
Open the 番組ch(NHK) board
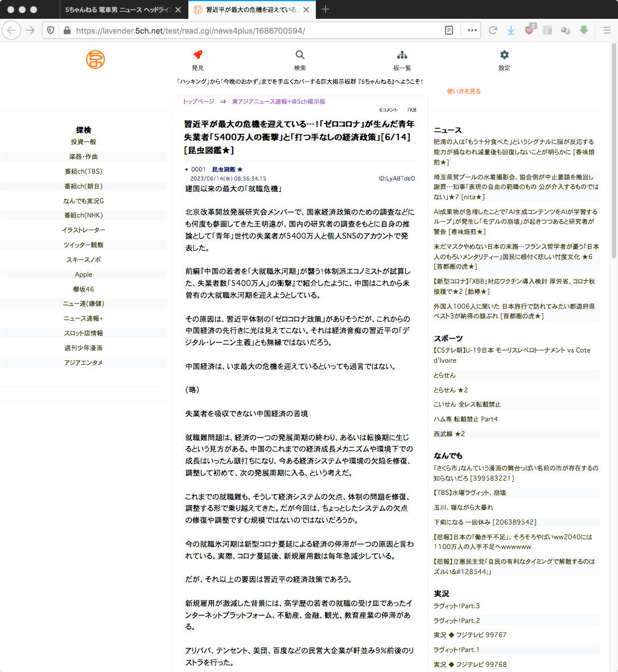[x=84, y=215]
